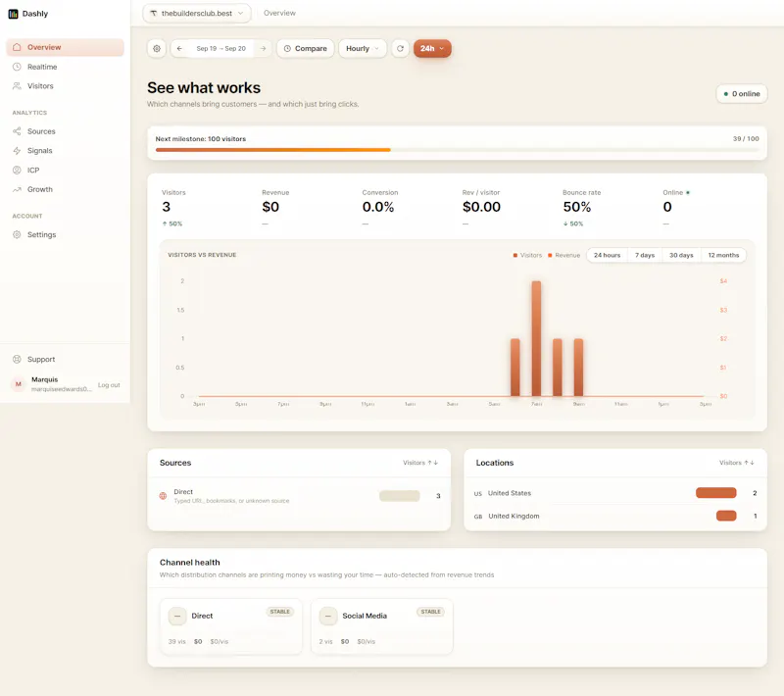Click the Visitors metric value 3
The image size is (784, 696).
coord(166,207)
